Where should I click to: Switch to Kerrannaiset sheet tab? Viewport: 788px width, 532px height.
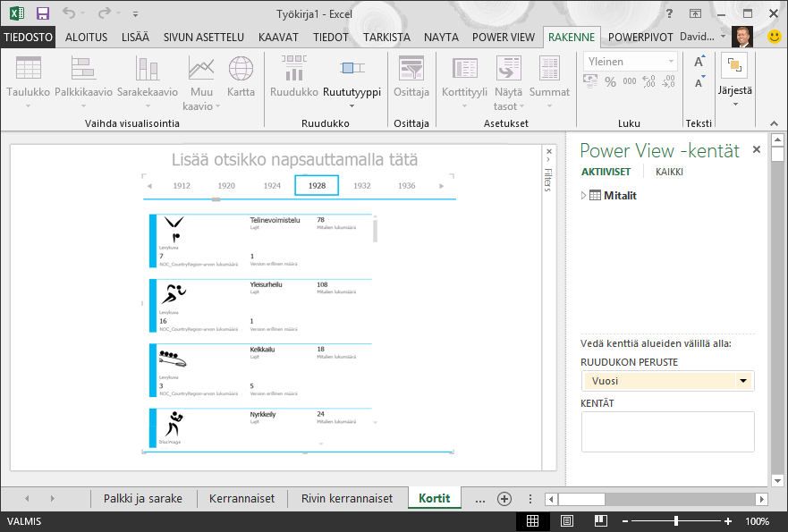(x=241, y=498)
